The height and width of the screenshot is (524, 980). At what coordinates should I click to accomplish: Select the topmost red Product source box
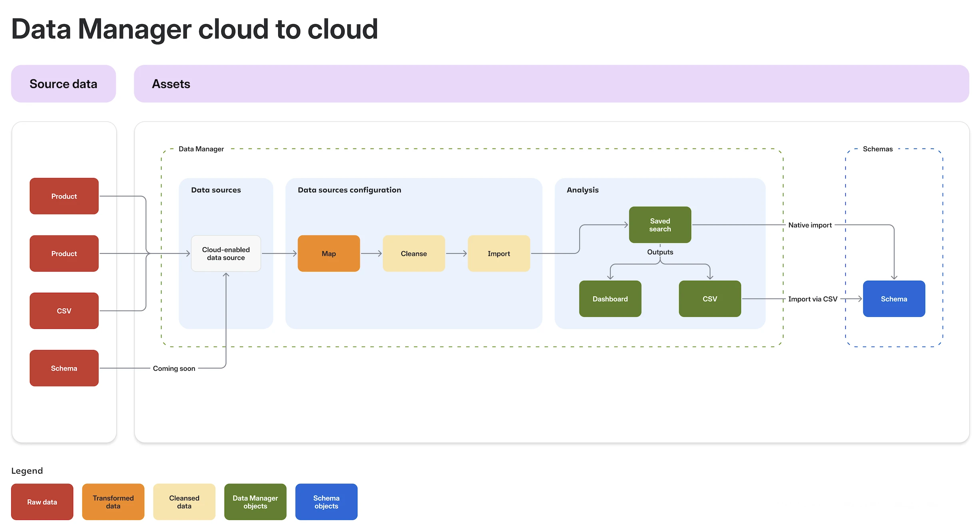[x=64, y=196]
